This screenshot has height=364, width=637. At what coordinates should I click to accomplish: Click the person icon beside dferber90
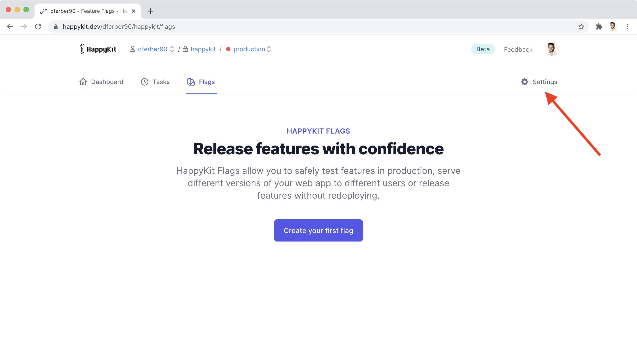132,49
